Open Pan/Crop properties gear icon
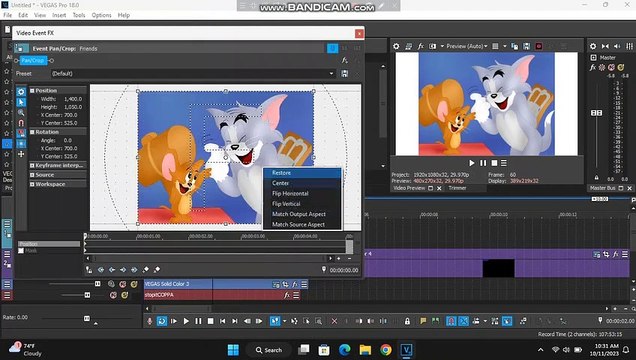This screenshot has height=360, width=636. [21, 92]
